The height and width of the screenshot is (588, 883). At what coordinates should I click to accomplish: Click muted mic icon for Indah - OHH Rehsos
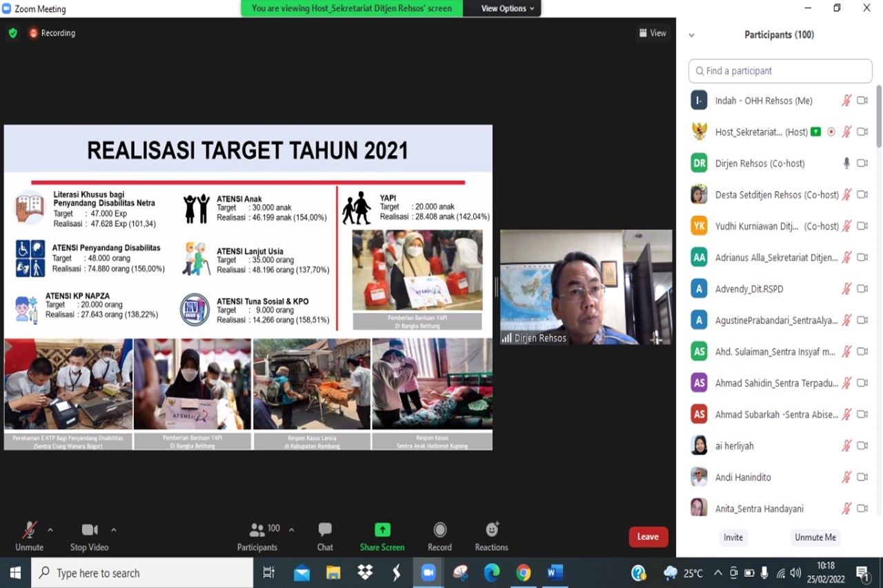[x=846, y=101]
